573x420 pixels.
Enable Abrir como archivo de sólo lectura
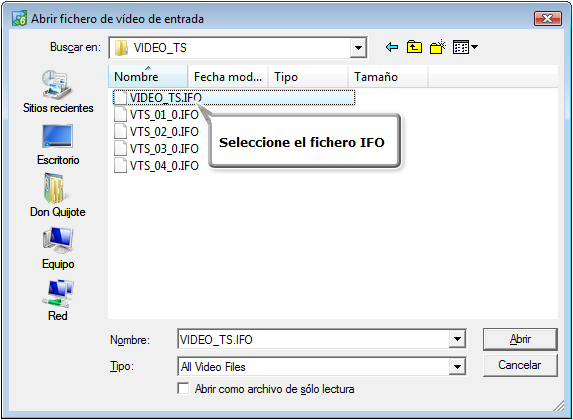point(183,388)
